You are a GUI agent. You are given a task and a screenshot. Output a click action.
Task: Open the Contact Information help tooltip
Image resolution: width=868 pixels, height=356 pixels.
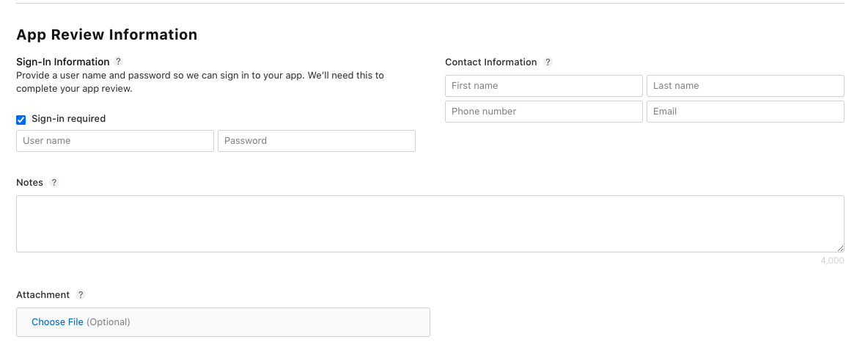pyautogui.click(x=548, y=62)
